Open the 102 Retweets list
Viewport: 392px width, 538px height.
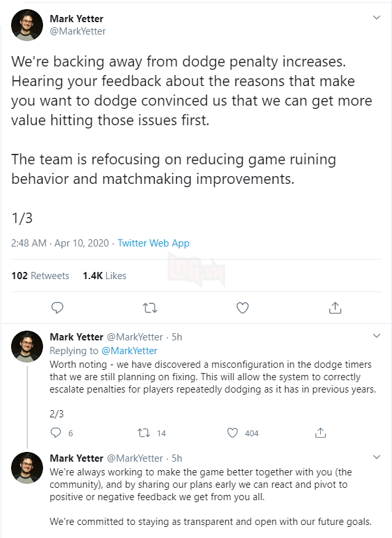pos(40,275)
